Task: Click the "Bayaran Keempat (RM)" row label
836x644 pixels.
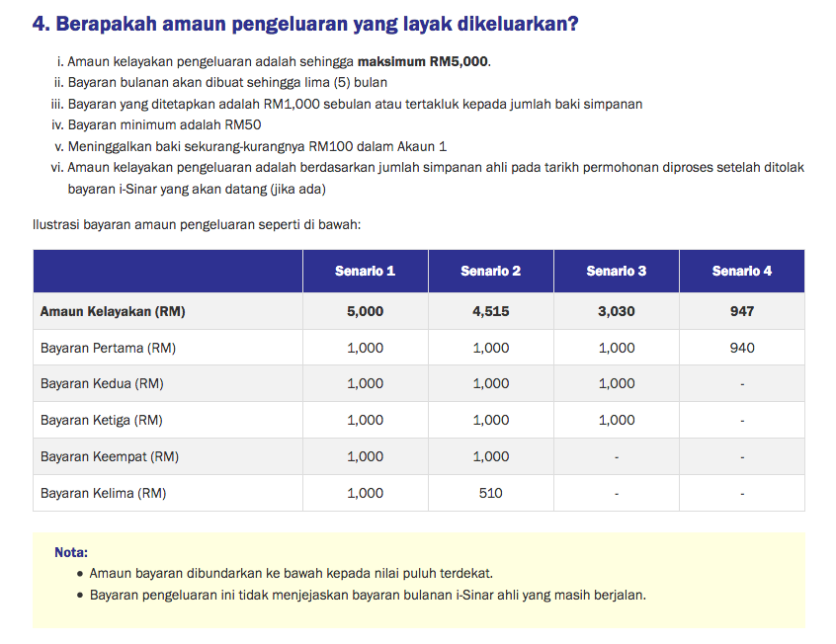Action: point(110,456)
